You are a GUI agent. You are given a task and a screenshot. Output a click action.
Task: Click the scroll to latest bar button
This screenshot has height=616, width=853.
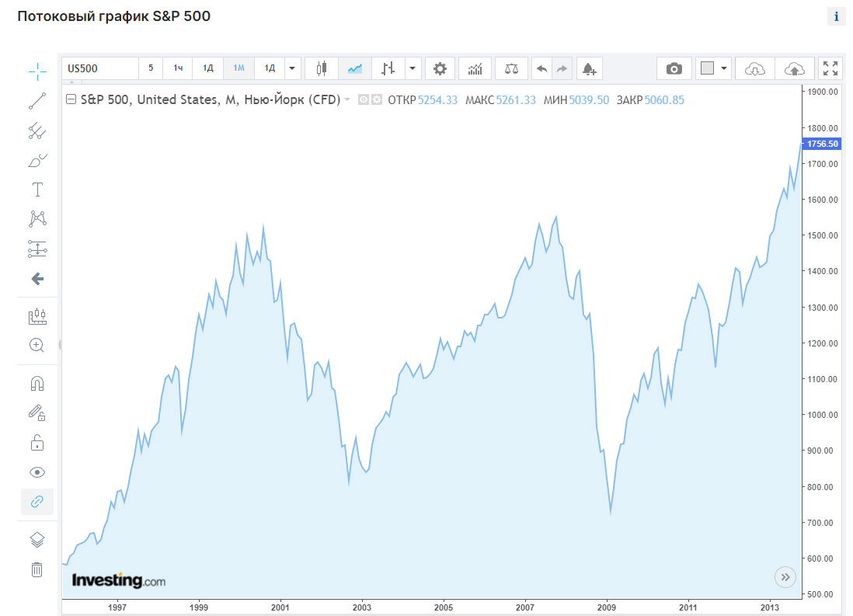coord(785,577)
